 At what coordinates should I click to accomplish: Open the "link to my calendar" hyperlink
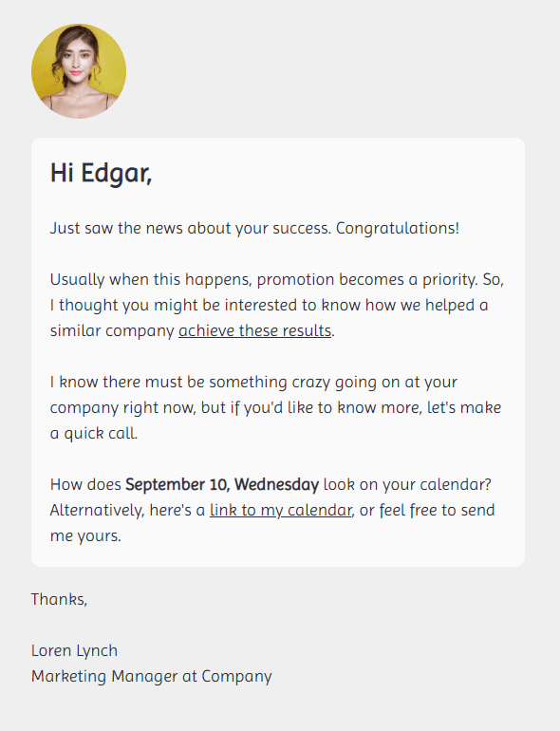pyautogui.click(x=281, y=510)
